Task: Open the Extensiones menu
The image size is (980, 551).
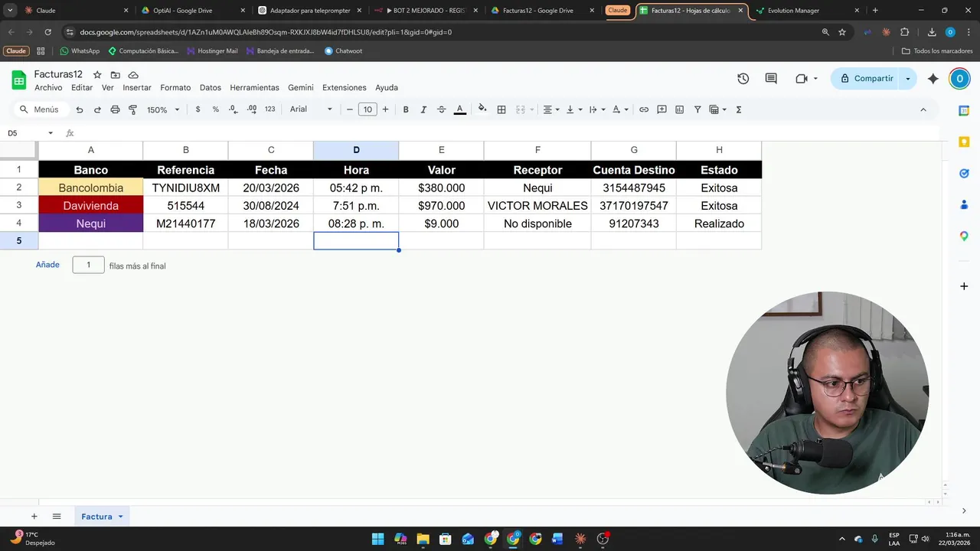Action: (x=345, y=88)
